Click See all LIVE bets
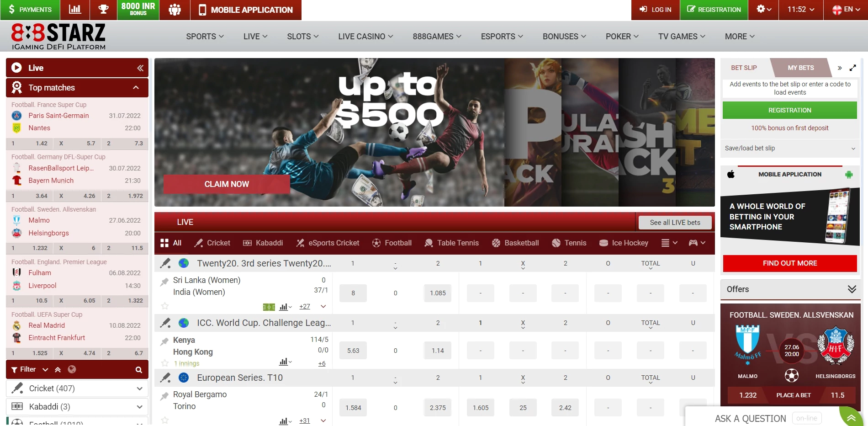 click(x=675, y=223)
